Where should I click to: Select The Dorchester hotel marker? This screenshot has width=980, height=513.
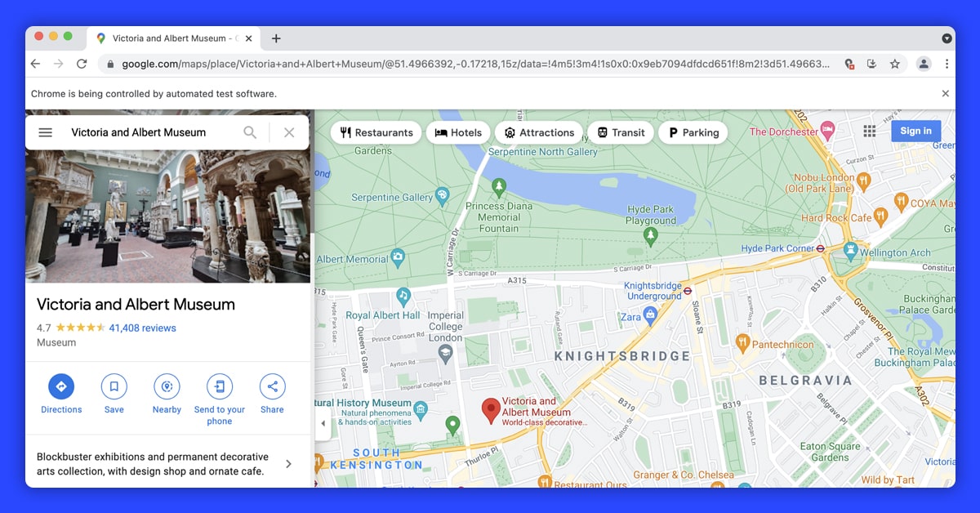click(828, 130)
